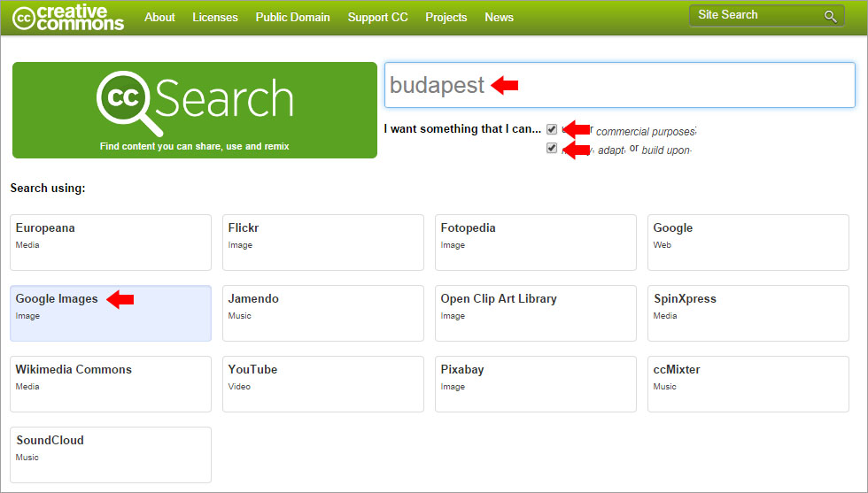Viewport: 868px width, 493px height.
Task: Open the Projects menu
Action: click(446, 17)
